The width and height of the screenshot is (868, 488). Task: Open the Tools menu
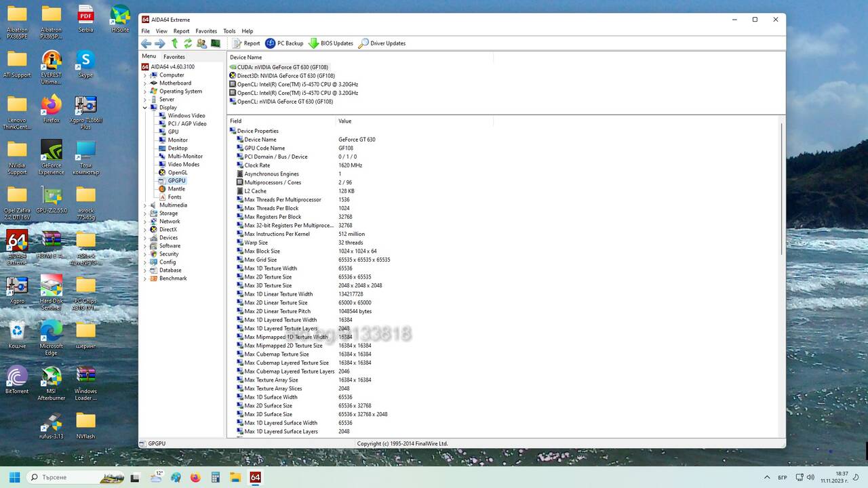tap(229, 31)
